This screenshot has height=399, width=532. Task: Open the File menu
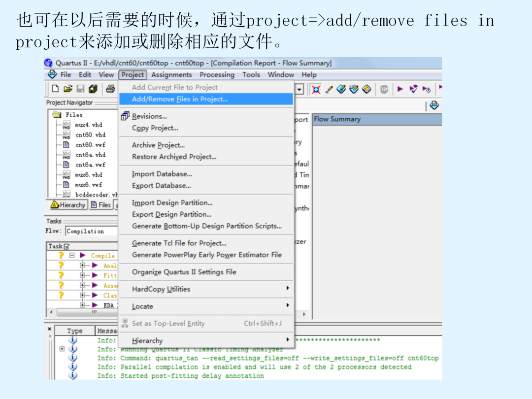pyautogui.click(x=66, y=75)
